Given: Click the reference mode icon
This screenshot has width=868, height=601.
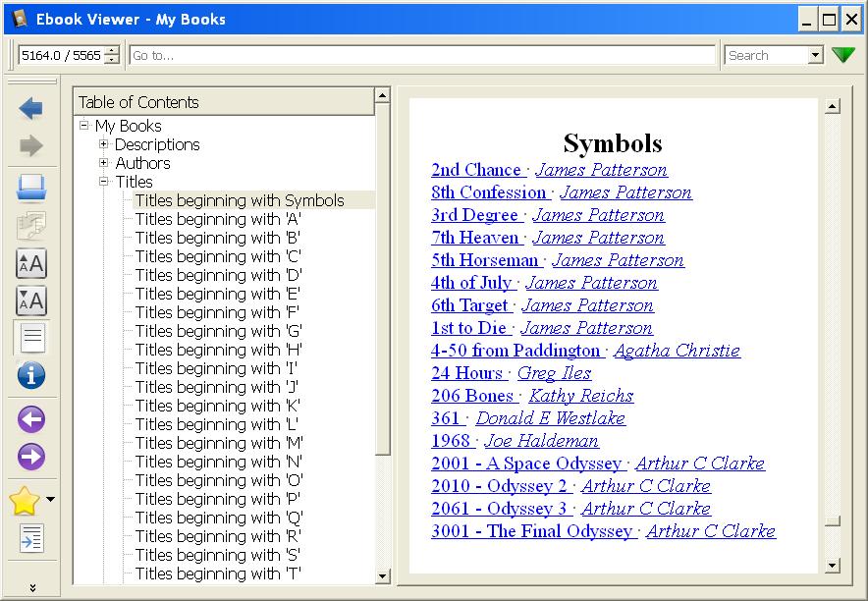Looking at the screenshot, I should pos(31,538).
